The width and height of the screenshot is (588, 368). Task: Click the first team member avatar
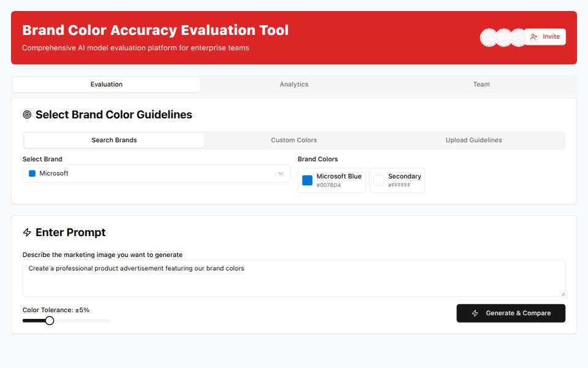[489, 37]
